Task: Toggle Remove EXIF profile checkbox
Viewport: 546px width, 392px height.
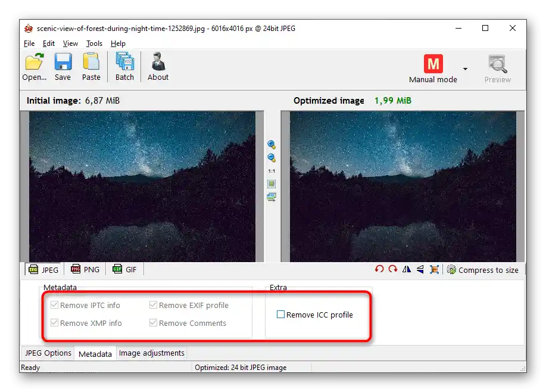Action: click(x=153, y=305)
